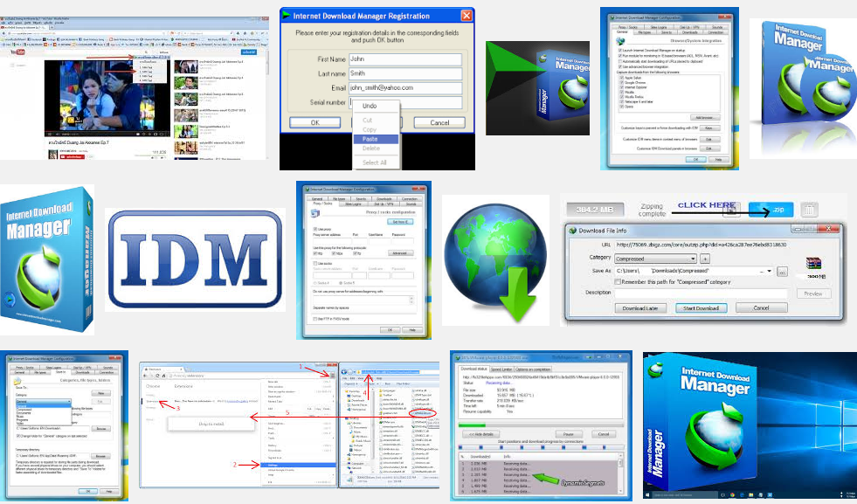
Task: Click the plus button beside the Category dropdown
Action: [x=705, y=259]
